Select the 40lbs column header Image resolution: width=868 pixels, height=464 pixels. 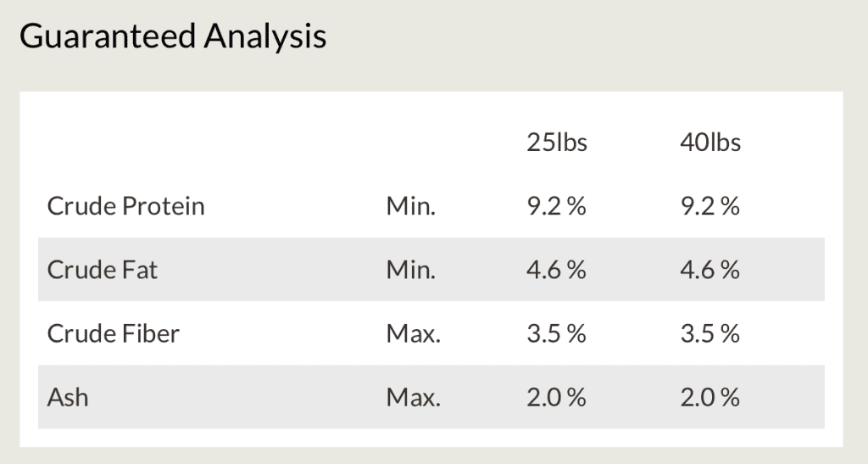710,143
